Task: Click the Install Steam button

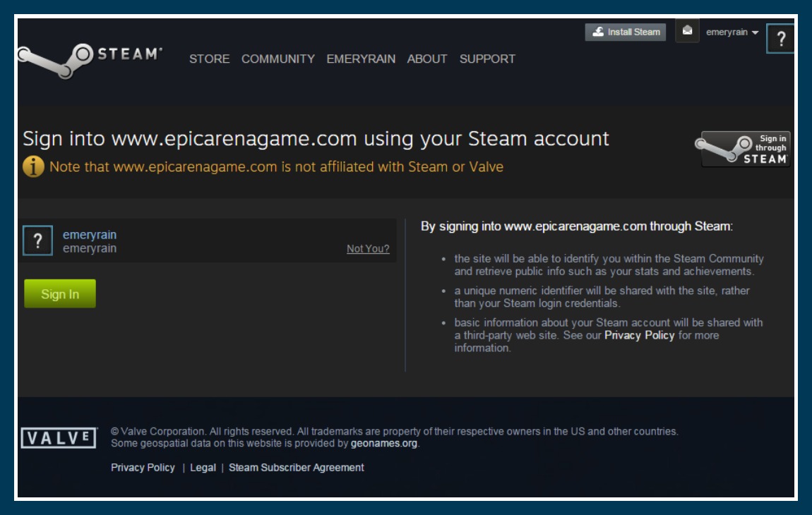Action: click(x=626, y=32)
